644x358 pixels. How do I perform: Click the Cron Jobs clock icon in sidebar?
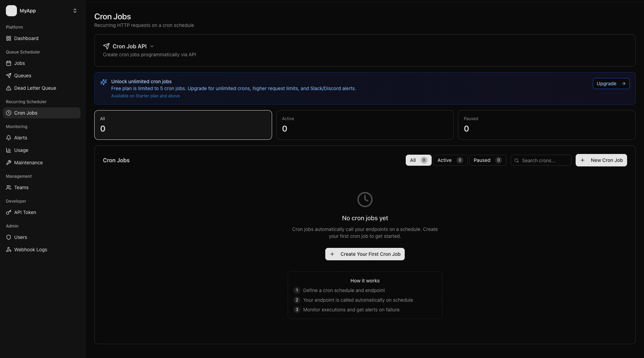[x=9, y=113]
